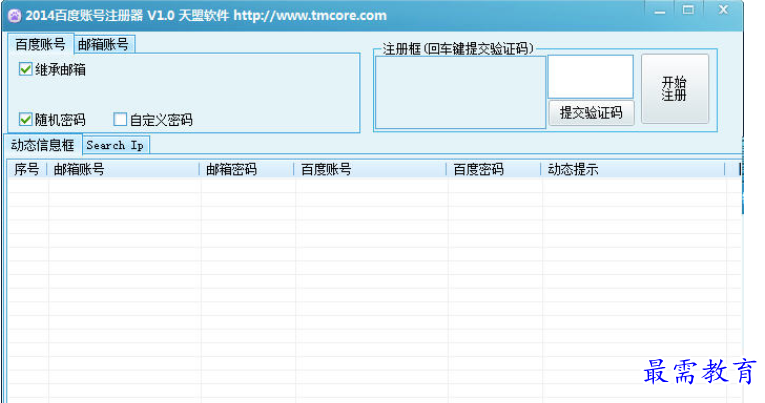
Task: Open the Search Ip tab
Action: 115,145
